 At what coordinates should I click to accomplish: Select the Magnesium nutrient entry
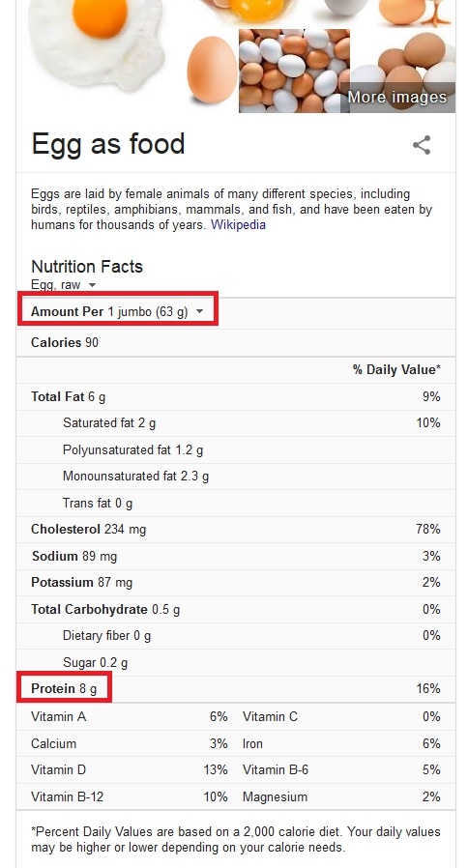click(x=341, y=796)
